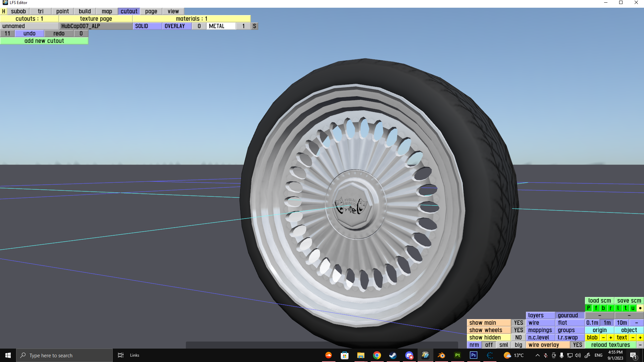Increase text size with plus button
Screen dimensions: 644x362
point(640,338)
